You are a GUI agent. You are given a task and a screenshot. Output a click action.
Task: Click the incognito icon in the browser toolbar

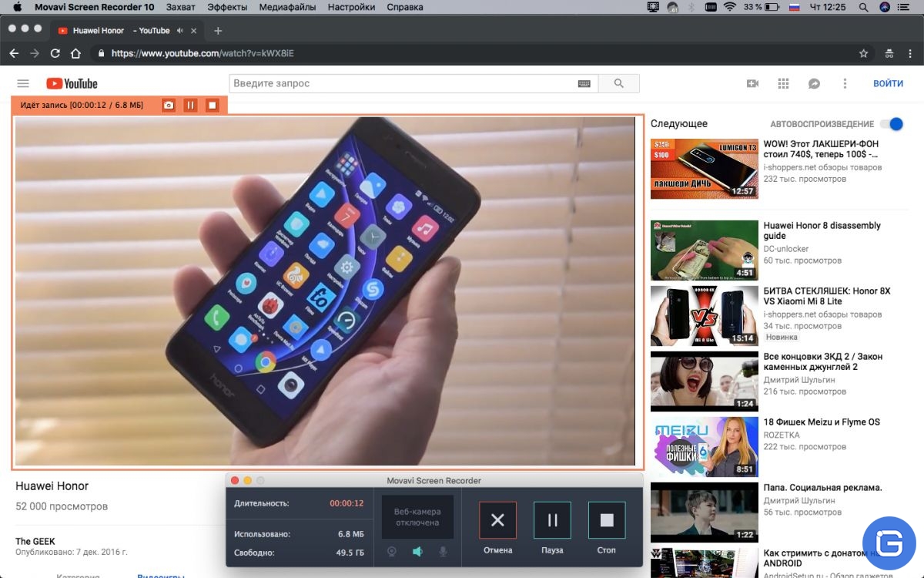(889, 53)
